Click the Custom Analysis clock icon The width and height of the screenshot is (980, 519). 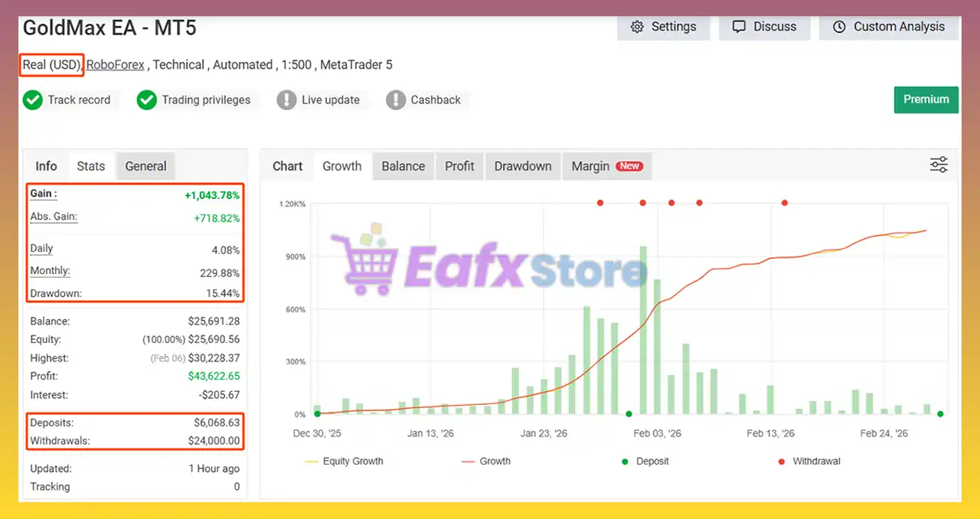tap(839, 27)
